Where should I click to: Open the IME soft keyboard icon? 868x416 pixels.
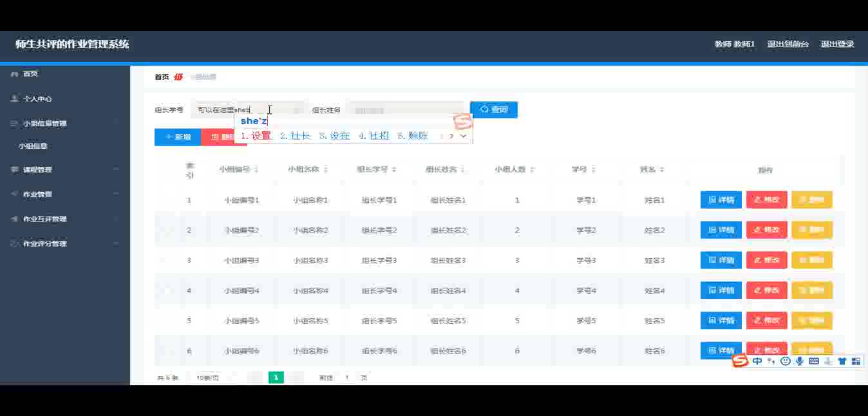(x=813, y=361)
